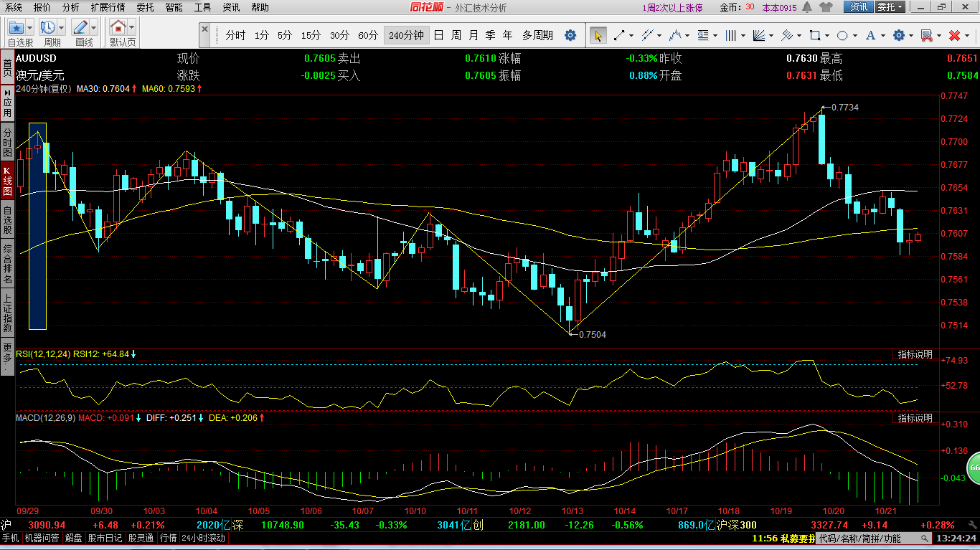Select the arrow pointer drawing tool
Screen dimensions: 980x550
click(598, 35)
